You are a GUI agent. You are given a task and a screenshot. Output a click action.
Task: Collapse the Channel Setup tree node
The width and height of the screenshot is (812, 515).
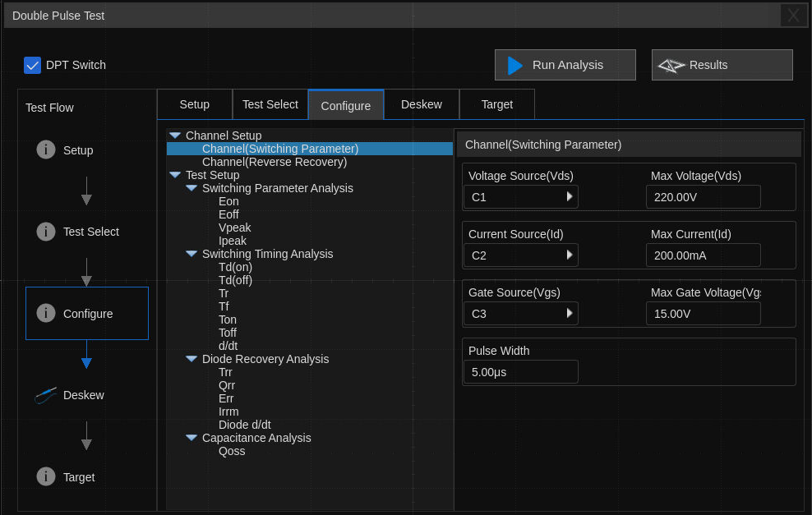(174, 136)
